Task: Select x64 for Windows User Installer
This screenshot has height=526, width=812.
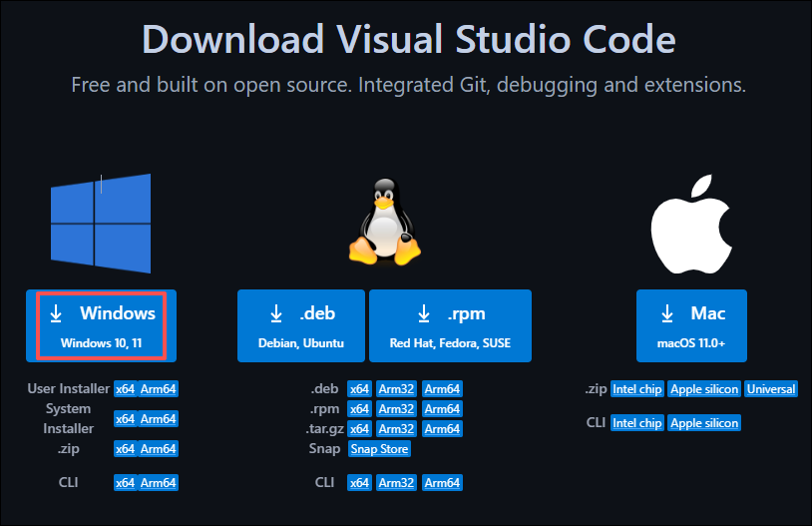Action: 125,389
